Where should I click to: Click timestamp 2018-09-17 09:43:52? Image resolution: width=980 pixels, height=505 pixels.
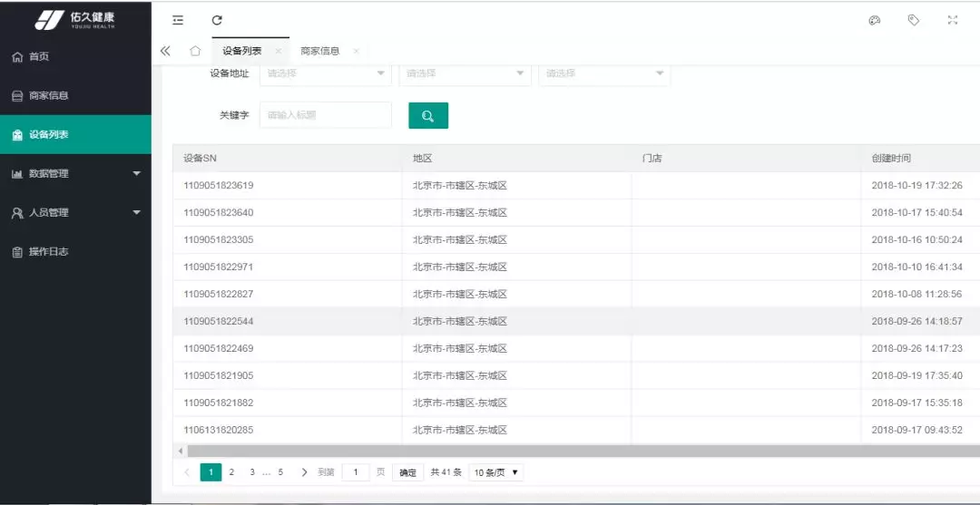coord(916,430)
